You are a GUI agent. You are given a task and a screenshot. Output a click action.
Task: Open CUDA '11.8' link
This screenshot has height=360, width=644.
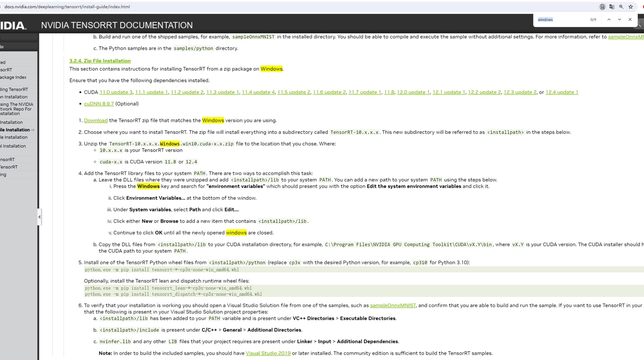389,92
